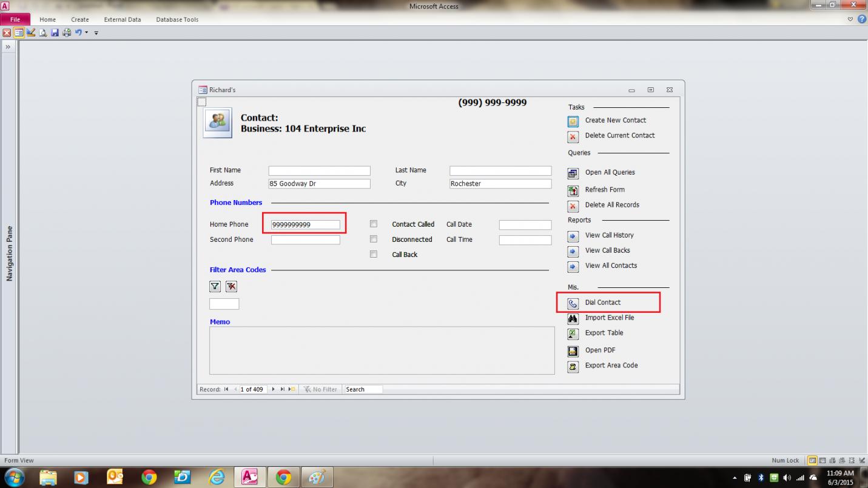Click the Delete Current Contact icon

[573, 136]
